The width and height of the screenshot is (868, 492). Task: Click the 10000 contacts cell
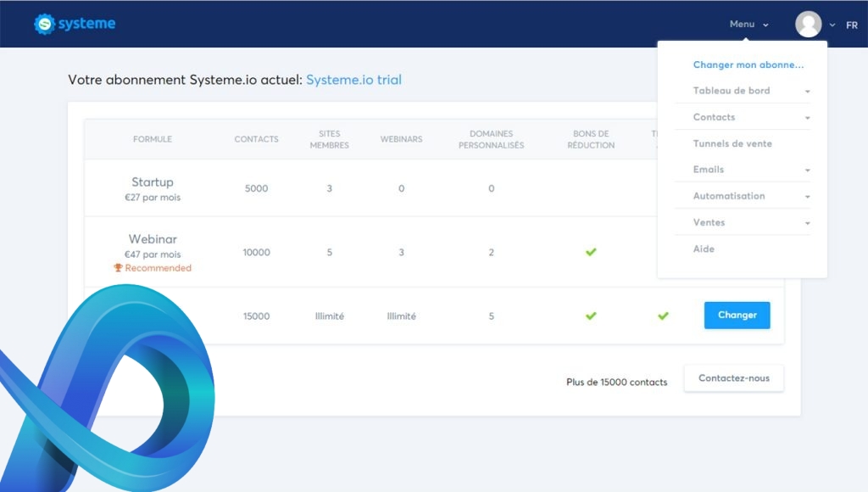[x=256, y=252]
